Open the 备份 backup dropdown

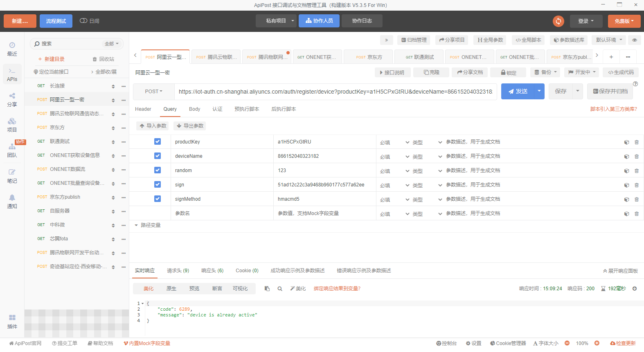[x=545, y=72]
